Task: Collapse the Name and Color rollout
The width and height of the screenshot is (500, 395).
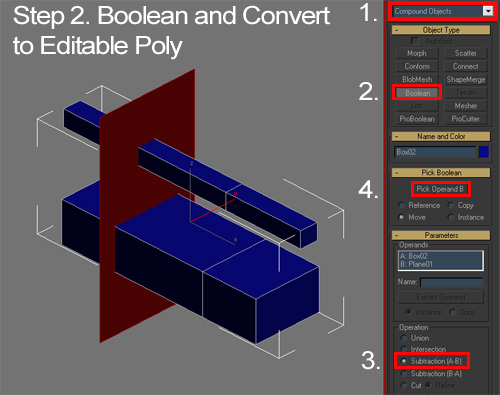Action: [441, 136]
